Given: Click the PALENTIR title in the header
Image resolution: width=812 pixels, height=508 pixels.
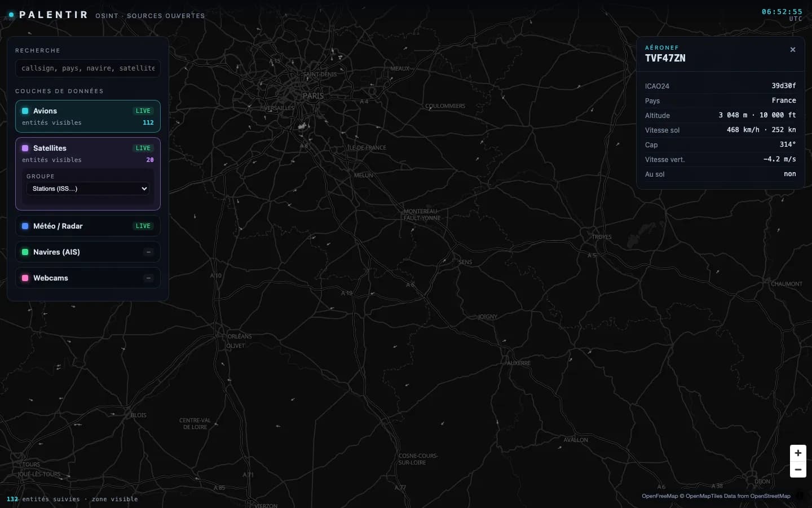Looking at the screenshot, I should coord(54,15).
